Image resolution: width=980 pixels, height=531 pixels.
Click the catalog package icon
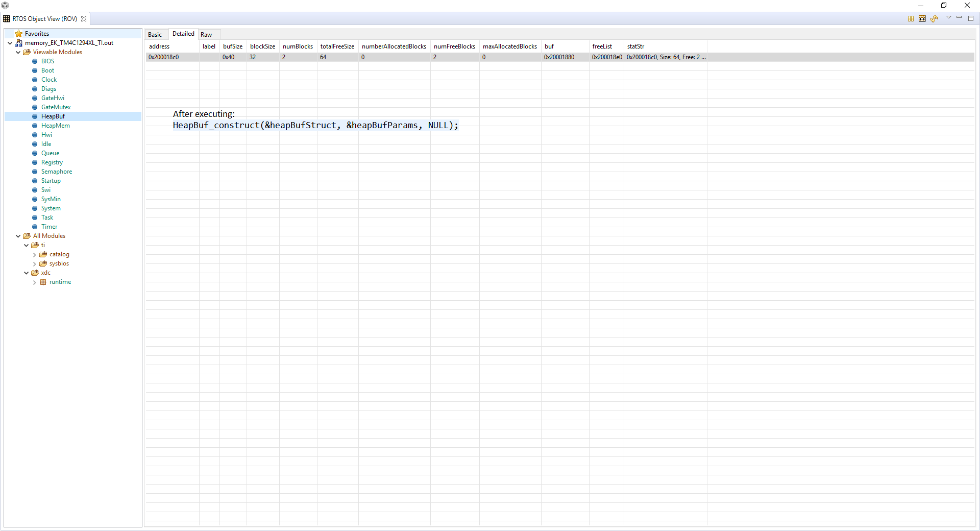pos(43,254)
